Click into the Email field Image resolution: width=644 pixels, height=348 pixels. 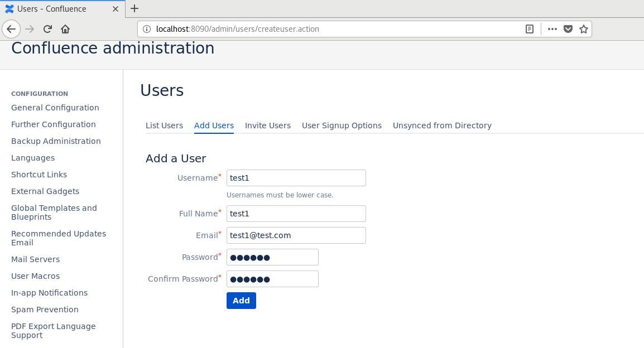296,235
